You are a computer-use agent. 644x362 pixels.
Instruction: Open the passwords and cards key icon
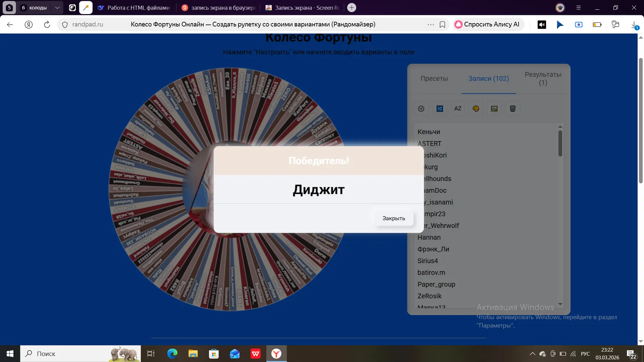pos(615,25)
